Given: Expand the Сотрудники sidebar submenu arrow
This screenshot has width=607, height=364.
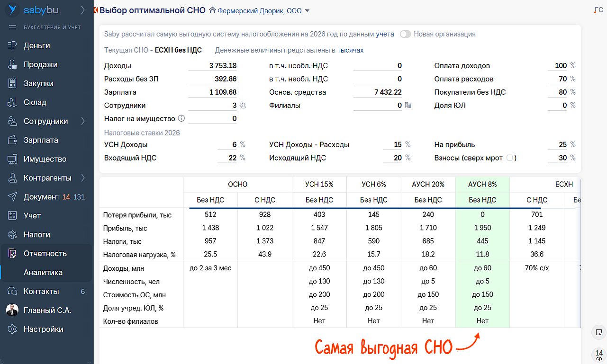Looking at the screenshot, I should pyautogui.click(x=83, y=121).
